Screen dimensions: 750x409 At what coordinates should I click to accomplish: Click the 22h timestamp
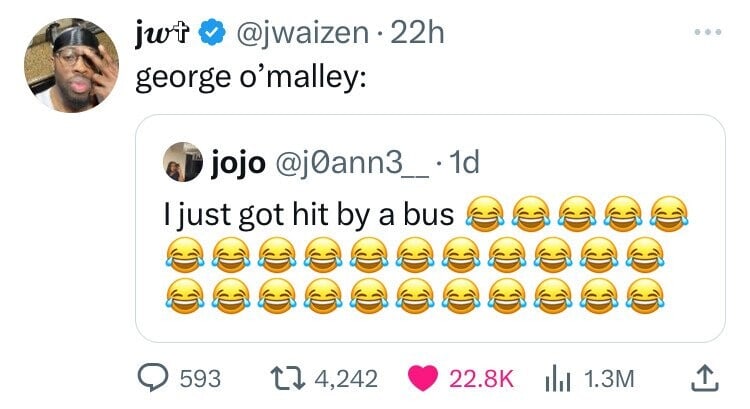click(417, 33)
